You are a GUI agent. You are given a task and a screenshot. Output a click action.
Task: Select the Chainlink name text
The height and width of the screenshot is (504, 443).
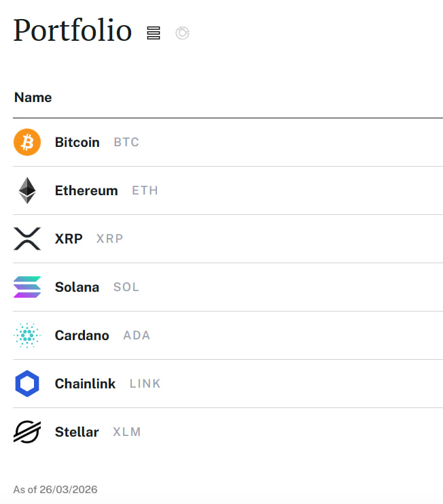click(x=86, y=384)
